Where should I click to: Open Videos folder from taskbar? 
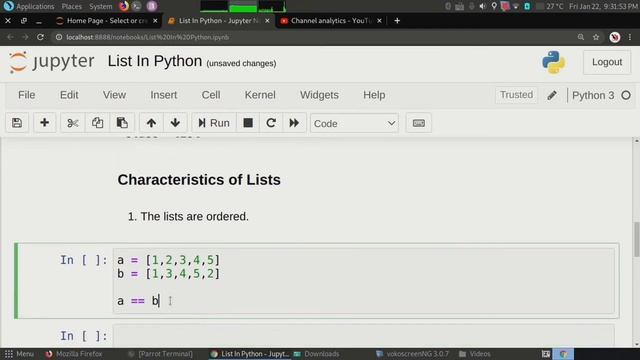[x=475, y=354]
